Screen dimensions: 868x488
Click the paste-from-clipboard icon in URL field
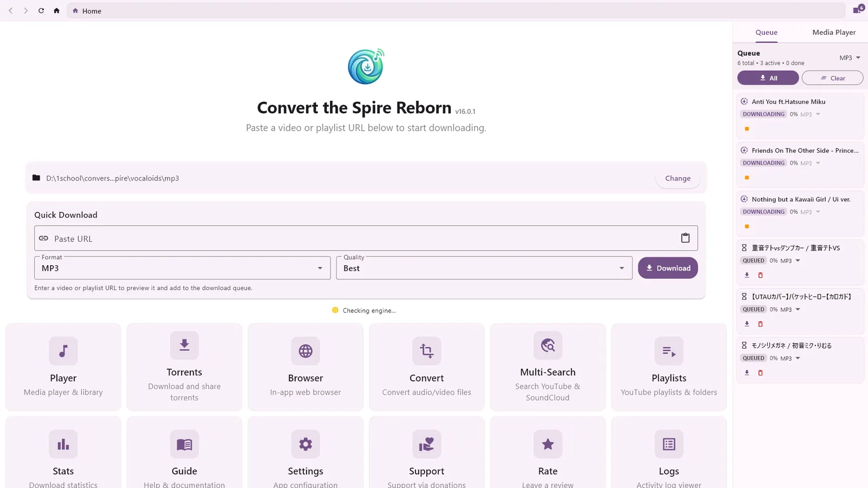685,238
